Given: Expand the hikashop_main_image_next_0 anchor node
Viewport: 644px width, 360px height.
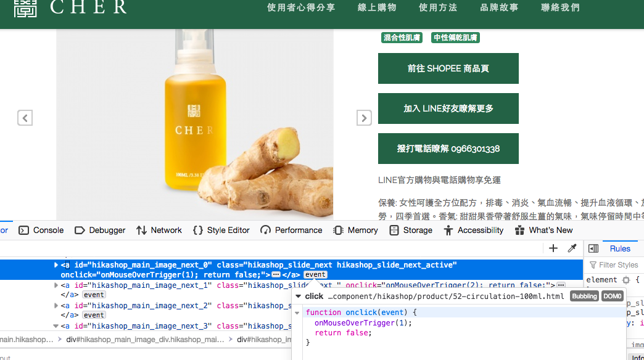Looking at the screenshot, I should pyautogui.click(x=56, y=265).
